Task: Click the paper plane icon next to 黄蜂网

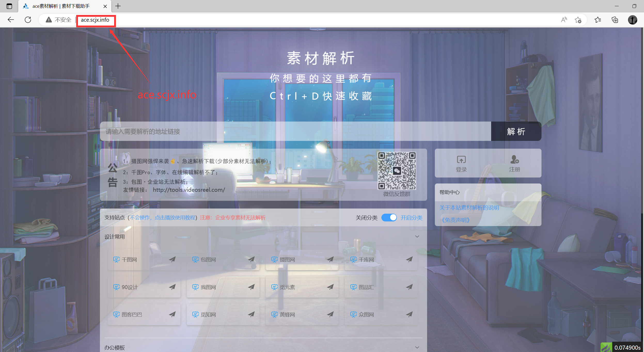Action: pyautogui.click(x=330, y=314)
